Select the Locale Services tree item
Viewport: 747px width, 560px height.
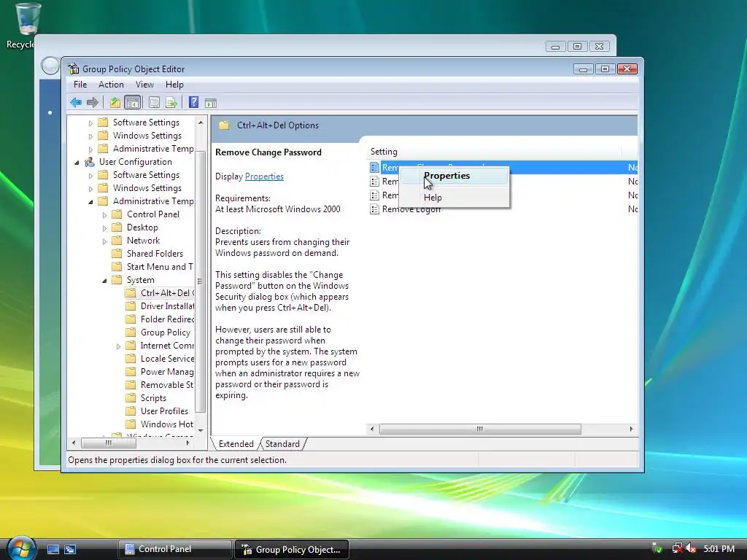coord(167,359)
